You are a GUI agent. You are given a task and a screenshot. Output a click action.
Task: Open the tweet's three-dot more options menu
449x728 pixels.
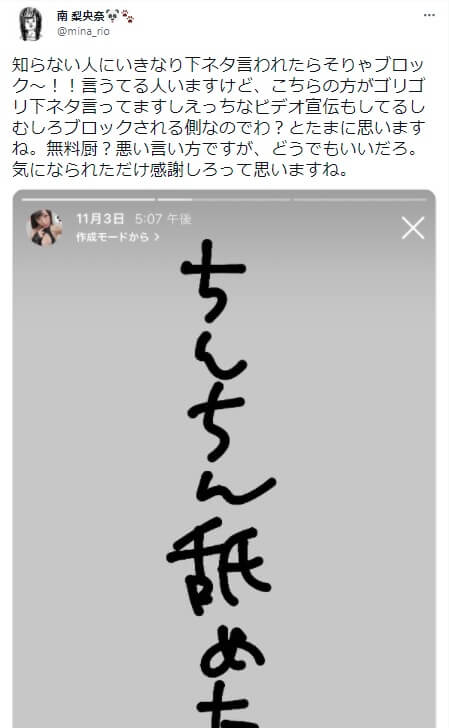click(429, 15)
